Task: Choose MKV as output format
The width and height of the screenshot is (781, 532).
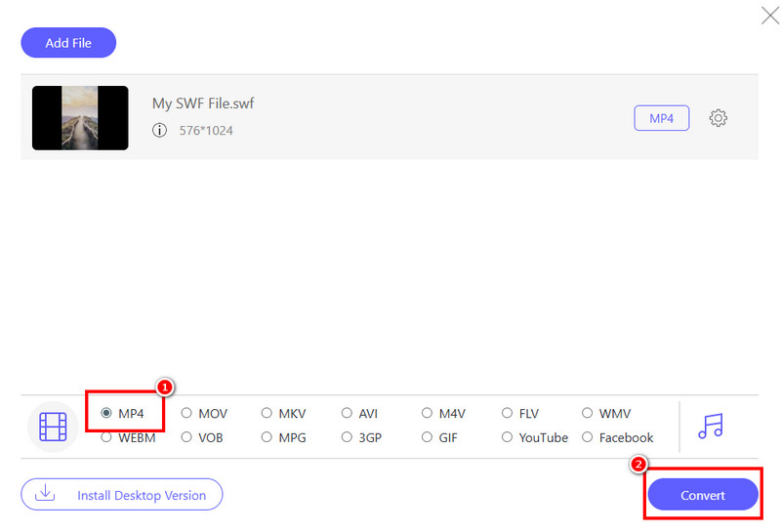Action: click(x=267, y=414)
